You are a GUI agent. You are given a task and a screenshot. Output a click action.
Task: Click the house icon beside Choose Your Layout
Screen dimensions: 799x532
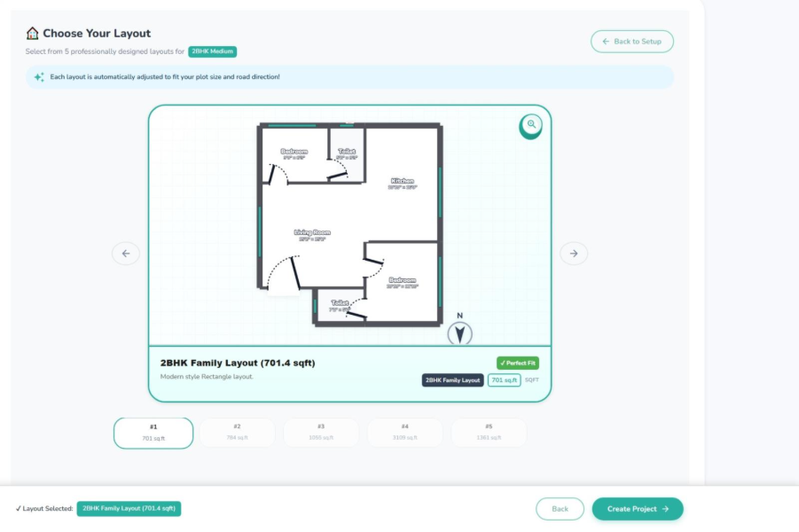click(32, 34)
